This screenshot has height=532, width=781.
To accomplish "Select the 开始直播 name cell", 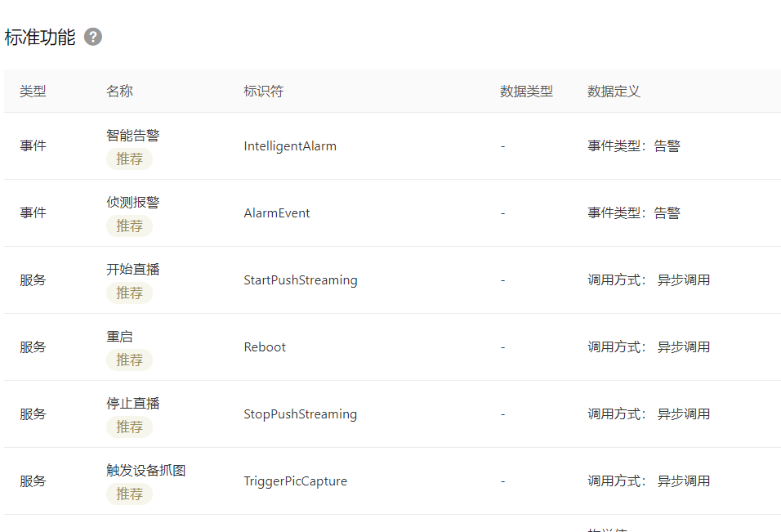I will pyautogui.click(x=133, y=270).
